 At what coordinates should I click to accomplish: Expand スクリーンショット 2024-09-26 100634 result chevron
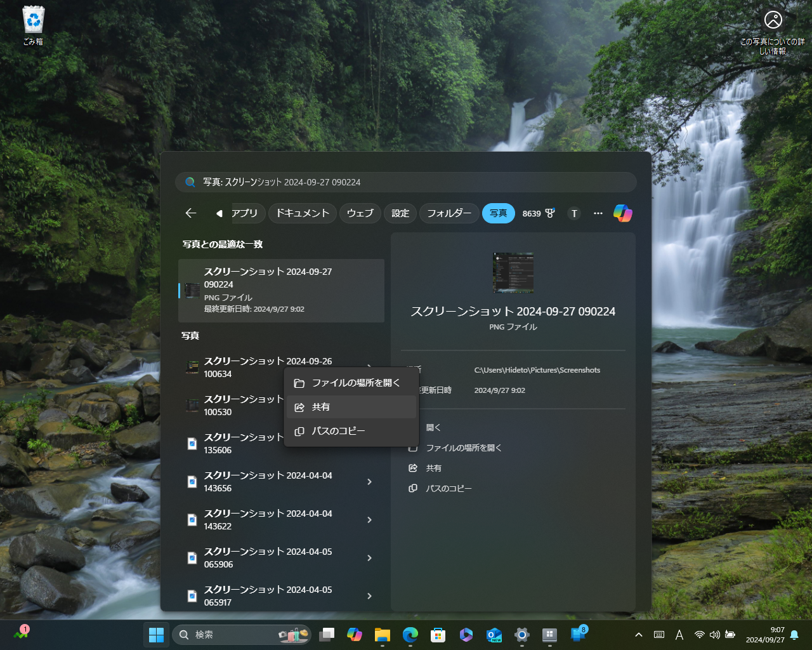(x=369, y=367)
